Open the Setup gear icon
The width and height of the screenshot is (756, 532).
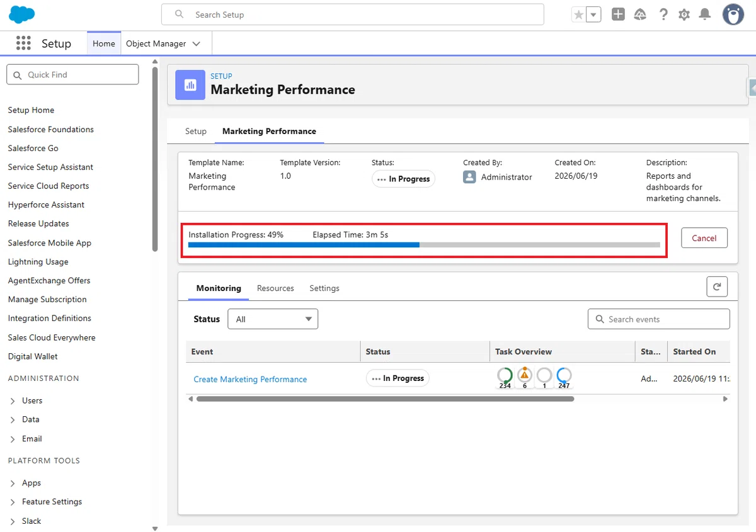pos(684,14)
